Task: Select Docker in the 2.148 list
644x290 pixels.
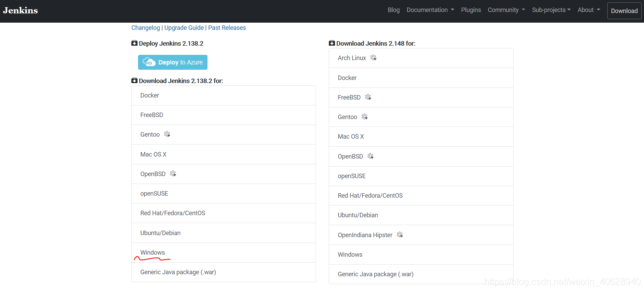Action: pyautogui.click(x=421, y=78)
